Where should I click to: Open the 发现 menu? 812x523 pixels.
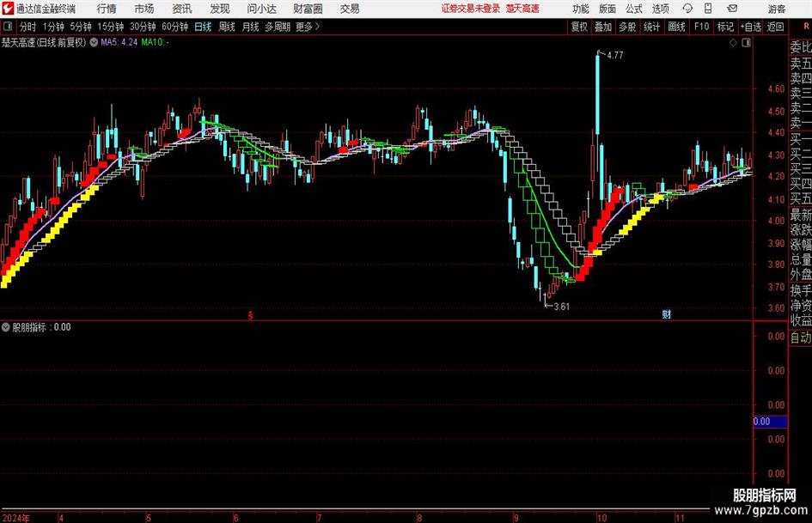click(x=220, y=9)
